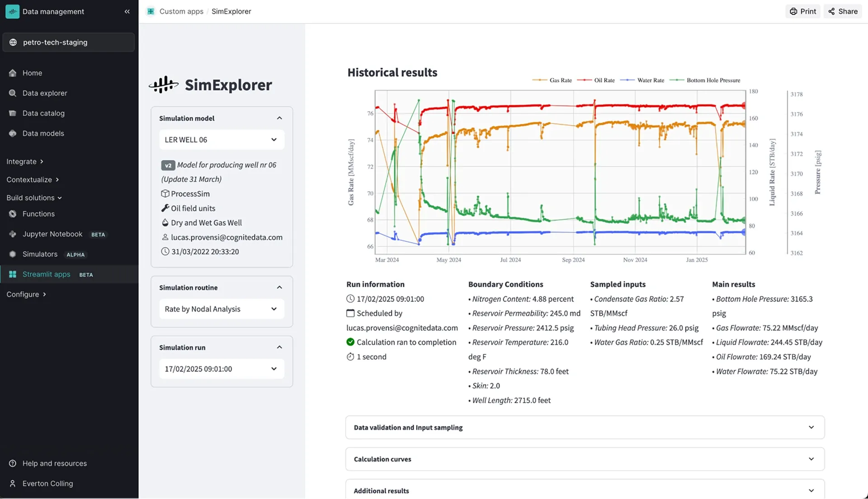Expand the Additional results section
This screenshot has height=499, width=868.
point(585,490)
